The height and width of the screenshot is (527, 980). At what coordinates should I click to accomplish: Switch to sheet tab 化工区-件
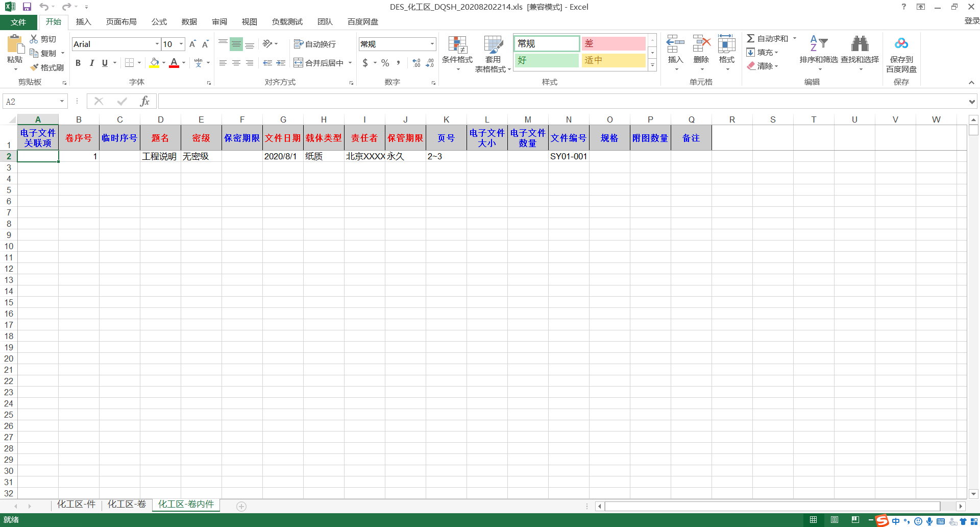click(76, 505)
